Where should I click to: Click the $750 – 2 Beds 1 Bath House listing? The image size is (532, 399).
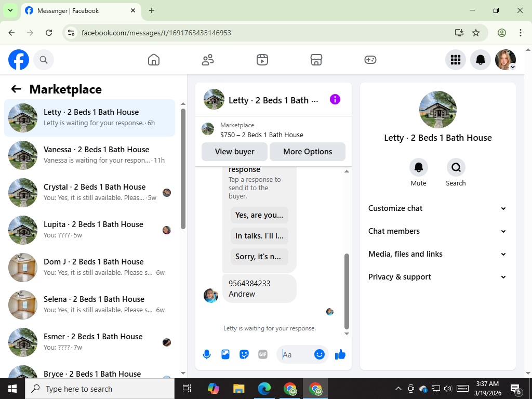click(262, 135)
